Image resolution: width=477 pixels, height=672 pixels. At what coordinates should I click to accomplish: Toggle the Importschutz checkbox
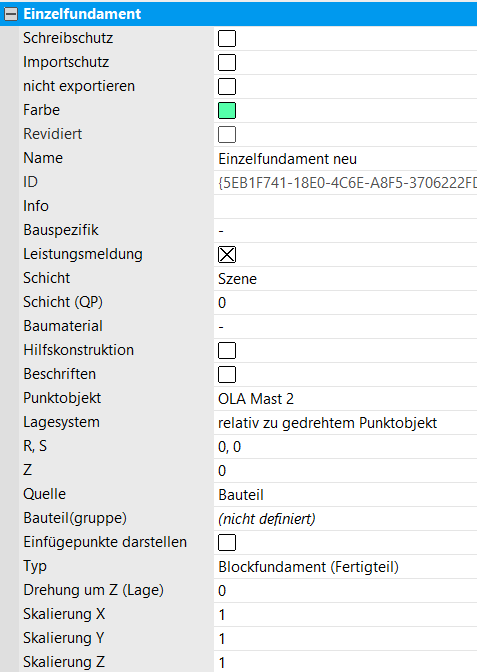[227, 63]
